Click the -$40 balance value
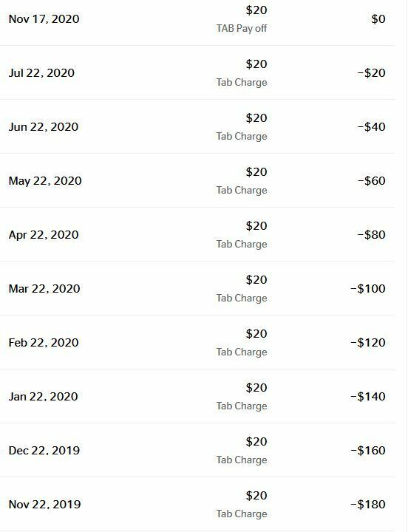The height and width of the screenshot is (532, 408). coord(371,127)
